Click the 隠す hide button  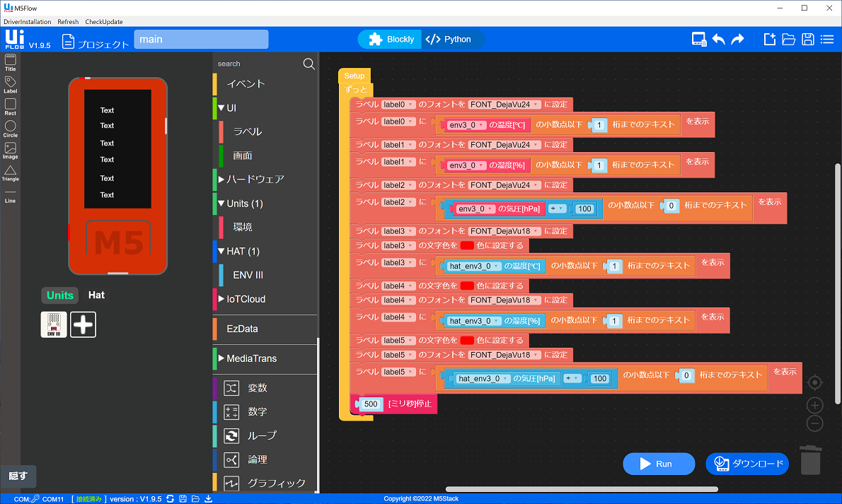pyautogui.click(x=18, y=476)
